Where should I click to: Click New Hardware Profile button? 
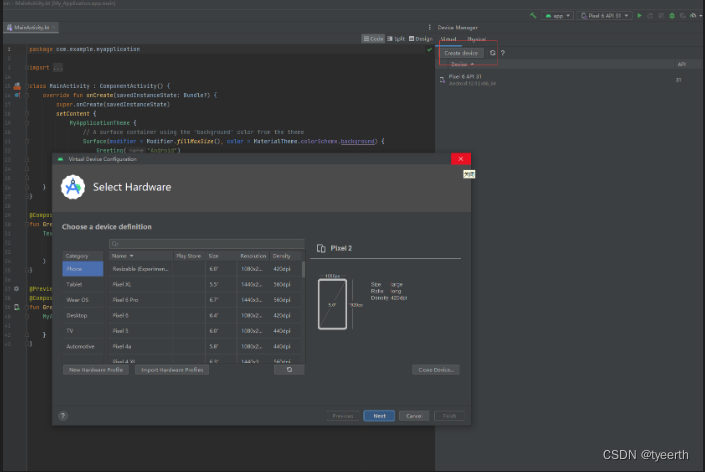point(96,370)
